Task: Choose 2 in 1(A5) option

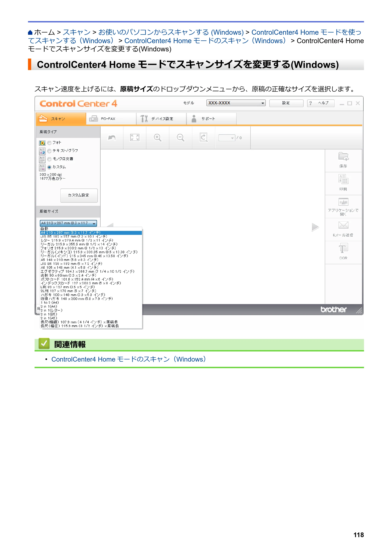Action: point(91,318)
